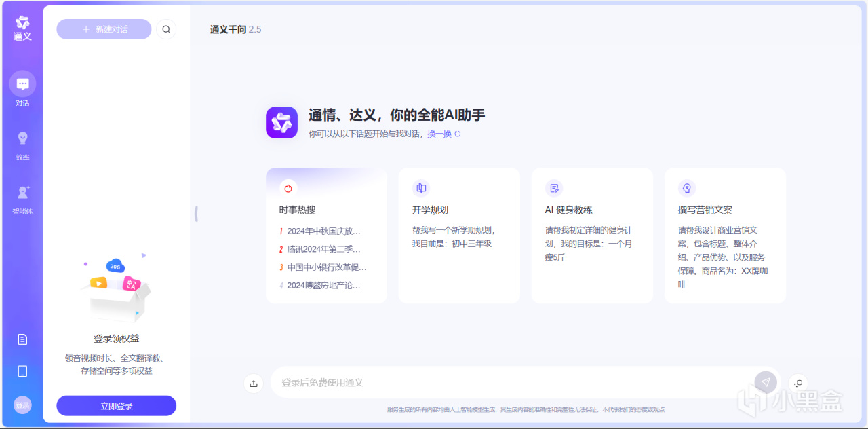
Task: Click the 登录 avatar at the sidebar bottom
Action: pos(22,405)
